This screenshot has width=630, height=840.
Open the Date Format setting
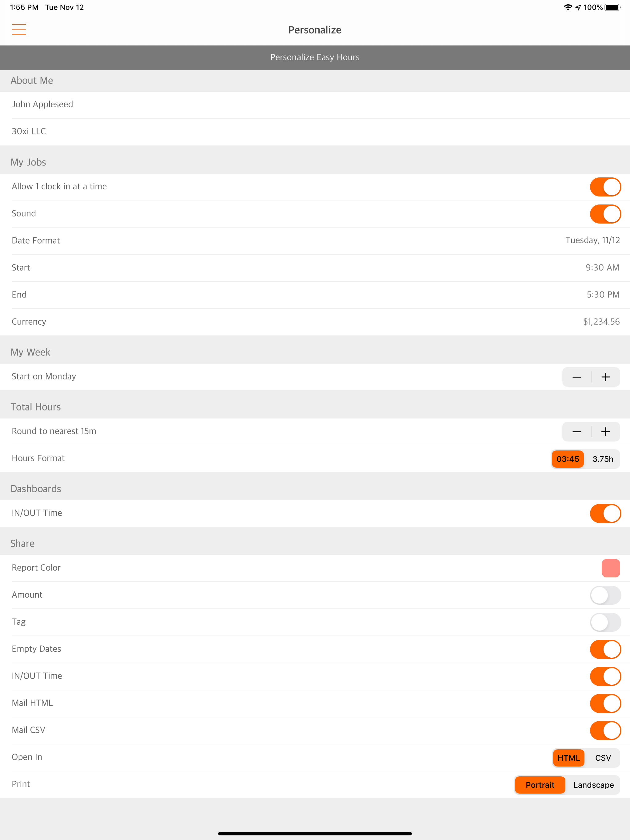point(315,240)
